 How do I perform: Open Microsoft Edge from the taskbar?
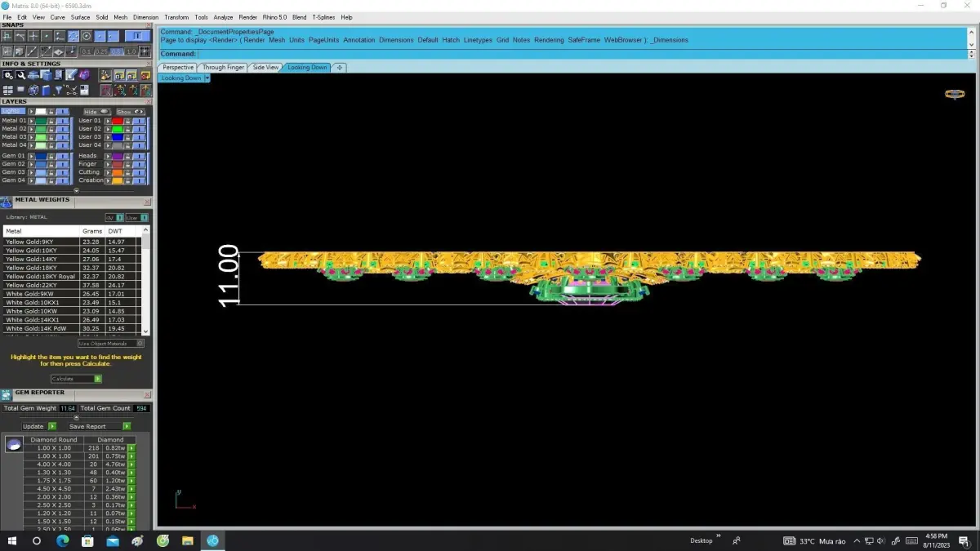(62, 540)
